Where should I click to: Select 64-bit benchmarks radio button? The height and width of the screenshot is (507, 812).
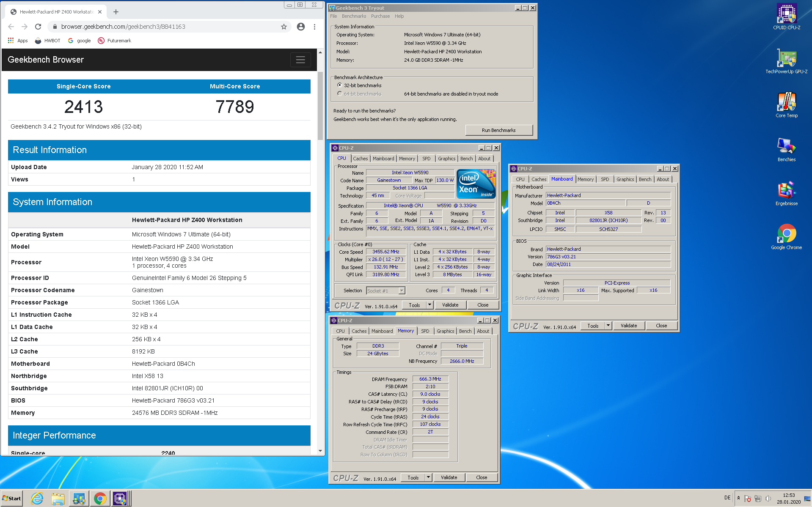pyautogui.click(x=340, y=94)
